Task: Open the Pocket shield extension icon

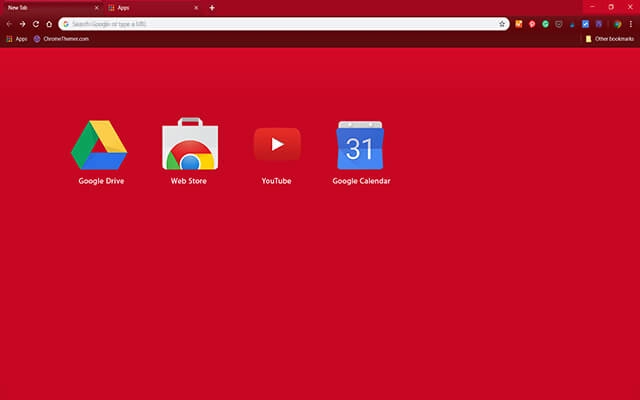Action: (x=559, y=24)
